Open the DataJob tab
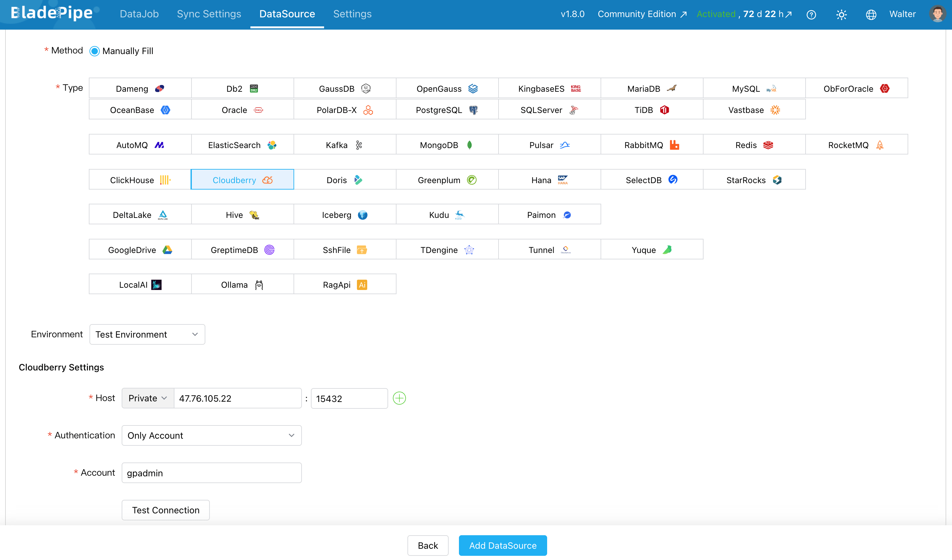The width and height of the screenshot is (952, 560). (x=139, y=14)
